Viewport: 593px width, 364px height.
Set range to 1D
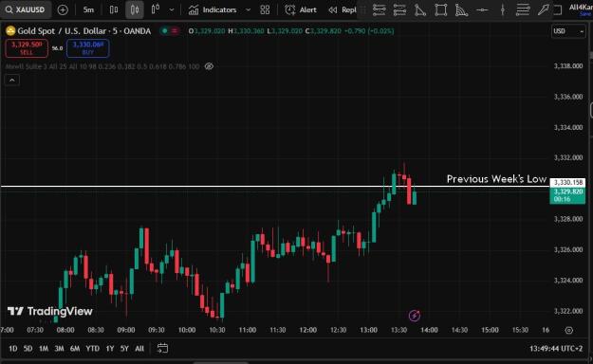coord(13,349)
